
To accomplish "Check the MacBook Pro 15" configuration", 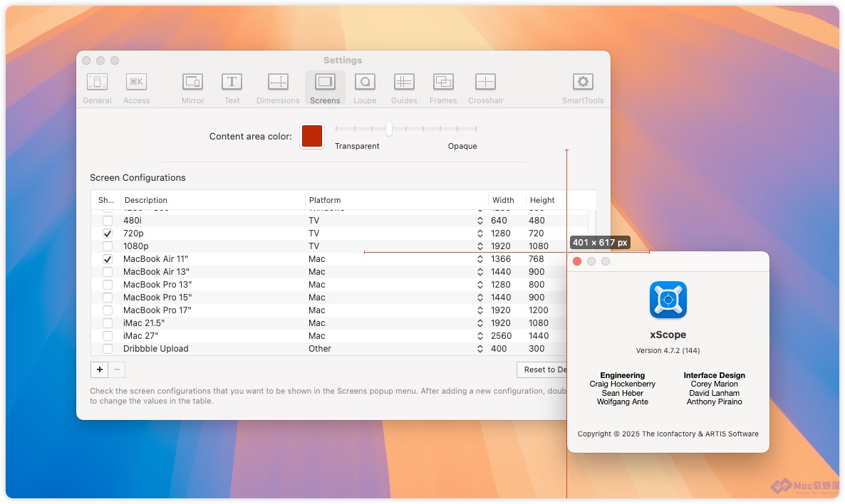I will tap(108, 298).
